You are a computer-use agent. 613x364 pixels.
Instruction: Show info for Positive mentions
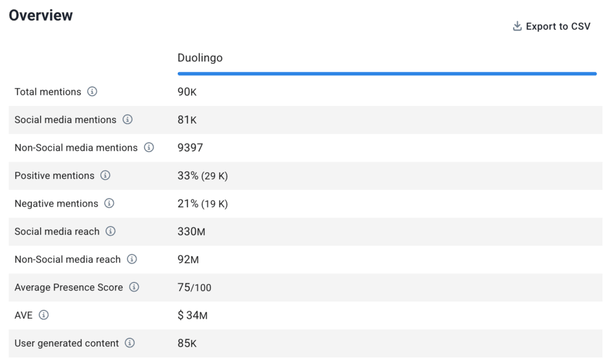105,176
